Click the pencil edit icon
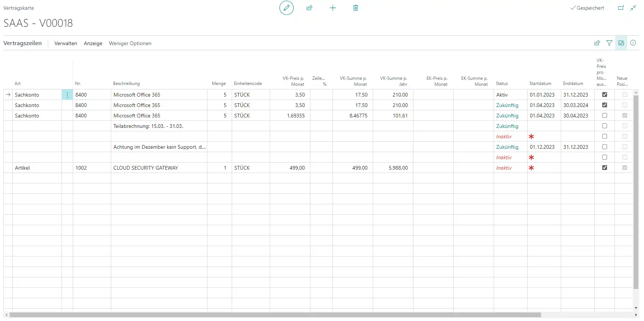 point(286,8)
